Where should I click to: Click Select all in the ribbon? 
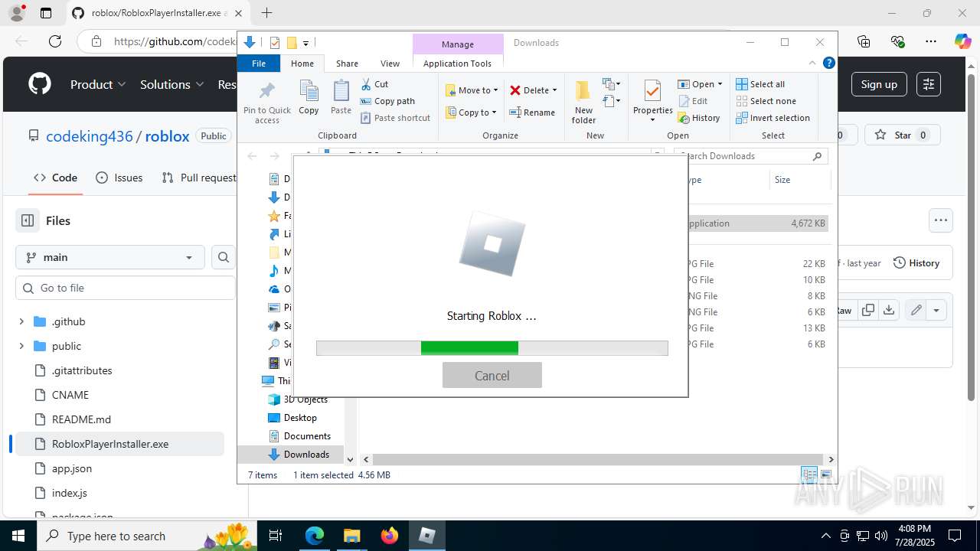click(760, 84)
